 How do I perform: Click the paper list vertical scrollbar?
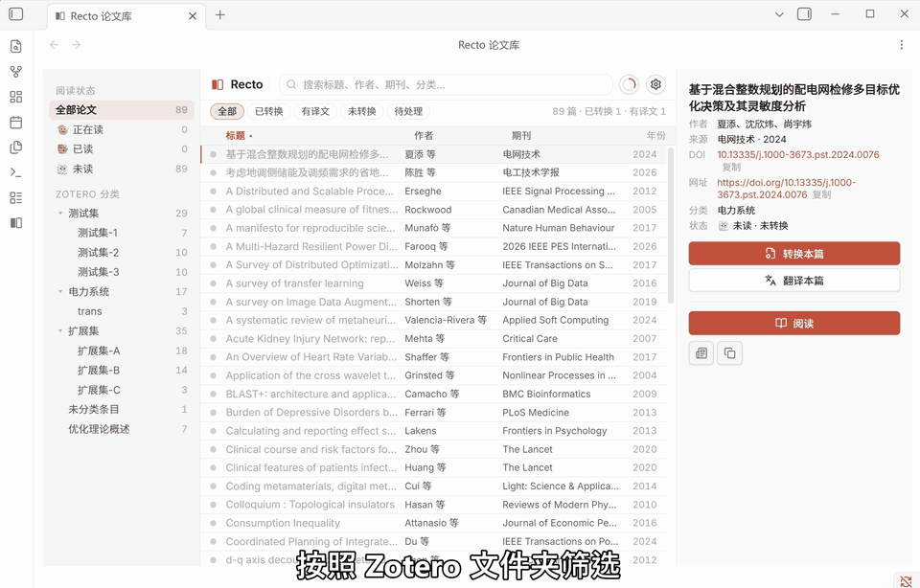point(671,225)
